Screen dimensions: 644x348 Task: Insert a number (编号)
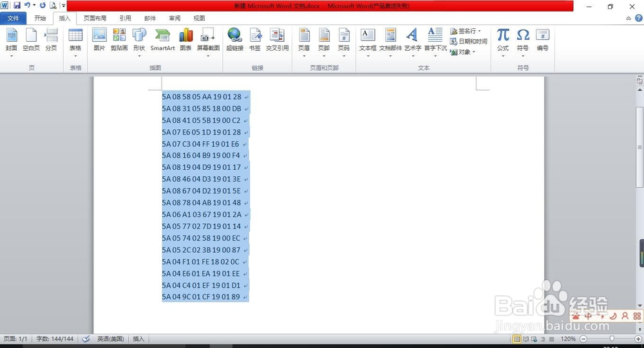tap(542, 41)
